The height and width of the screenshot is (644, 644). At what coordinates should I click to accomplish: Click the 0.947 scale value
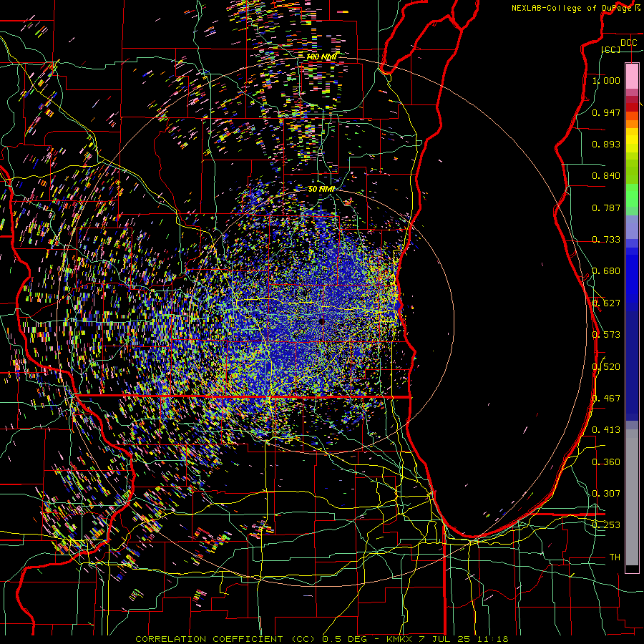coord(606,112)
